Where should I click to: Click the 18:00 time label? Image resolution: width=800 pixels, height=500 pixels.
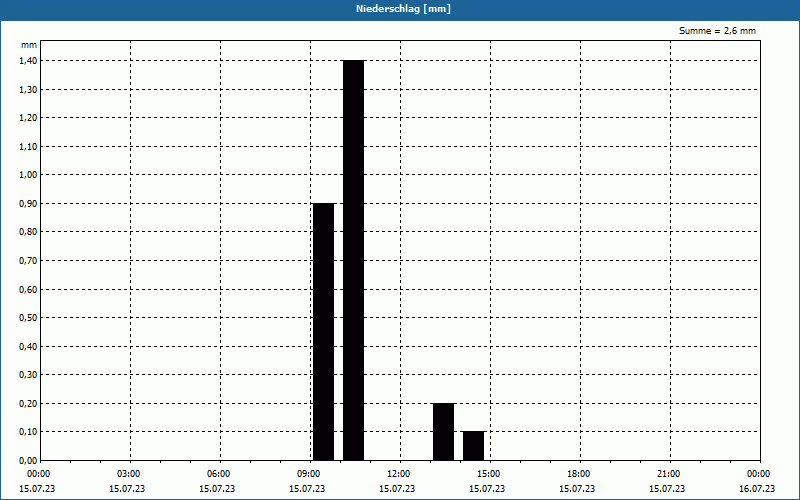click(579, 474)
